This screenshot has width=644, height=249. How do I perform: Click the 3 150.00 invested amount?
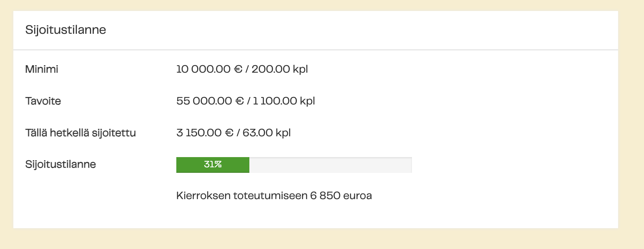pyautogui.click(x=199, y=133)
